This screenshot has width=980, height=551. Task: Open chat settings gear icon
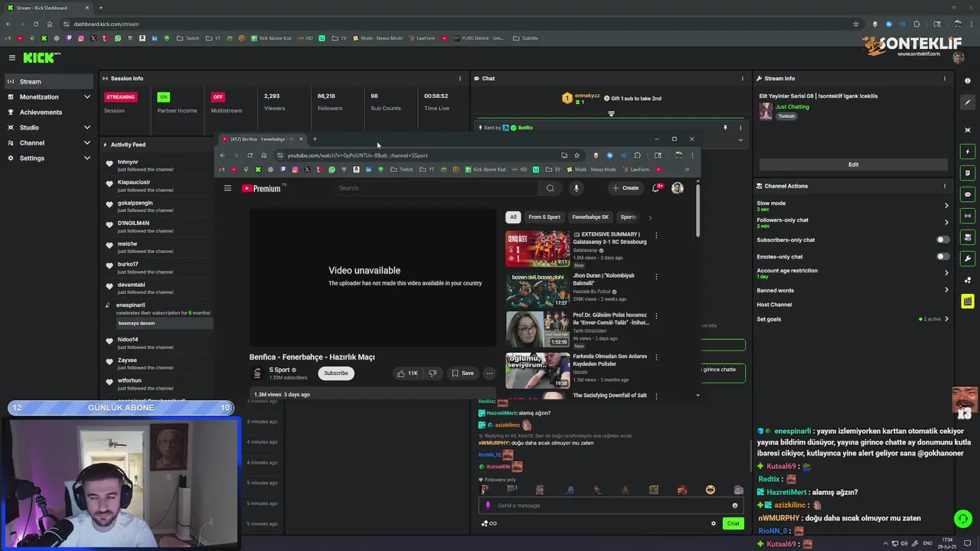click(714, 523)
